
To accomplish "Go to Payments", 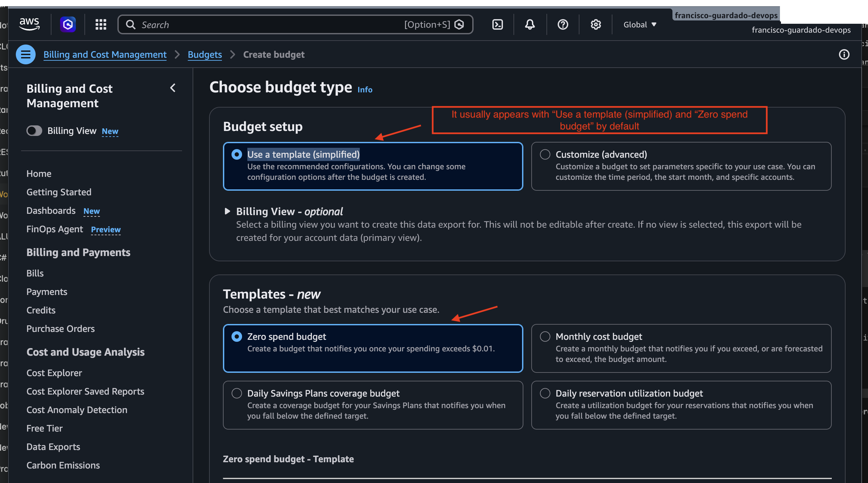I will point(47,292).
